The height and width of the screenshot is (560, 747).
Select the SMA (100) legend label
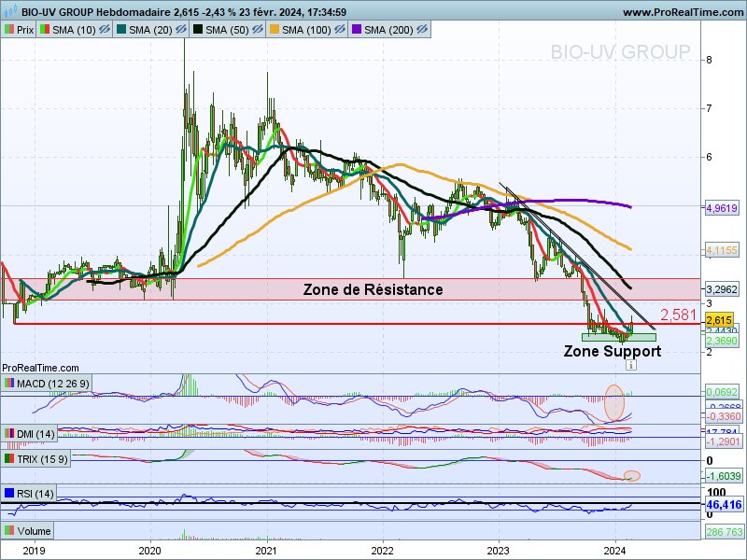306,30
